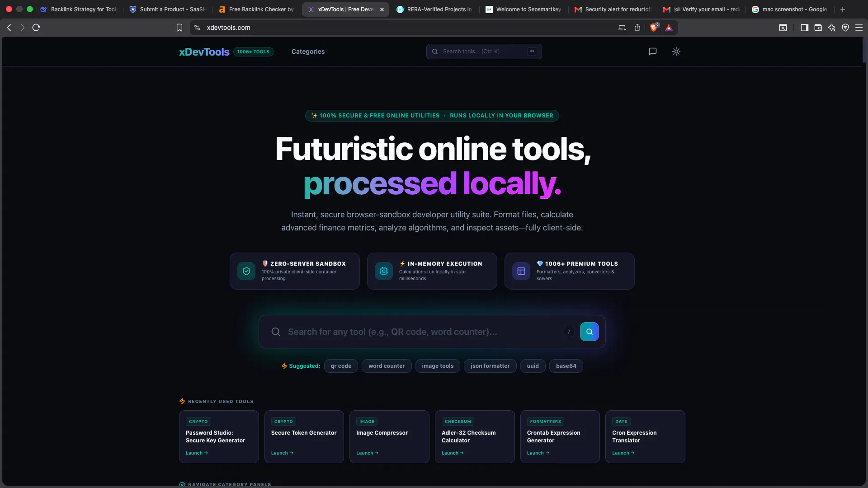The height and width of the screenshot is (488, 868).
Task: Switch to Backlink Strategy tab
Action: pyautogui.click(x=79, y=9)
